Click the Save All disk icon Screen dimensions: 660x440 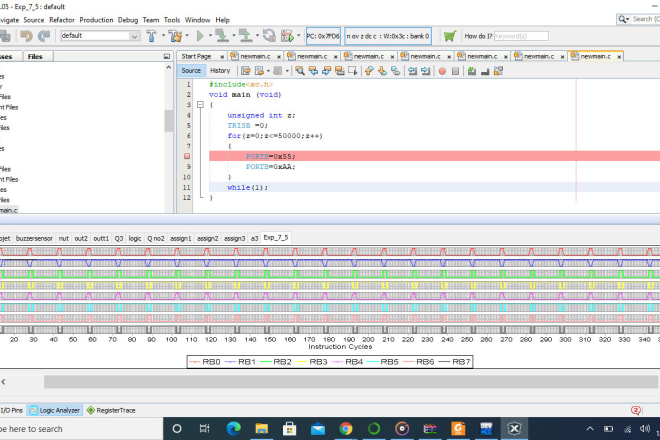pos(5,36)
